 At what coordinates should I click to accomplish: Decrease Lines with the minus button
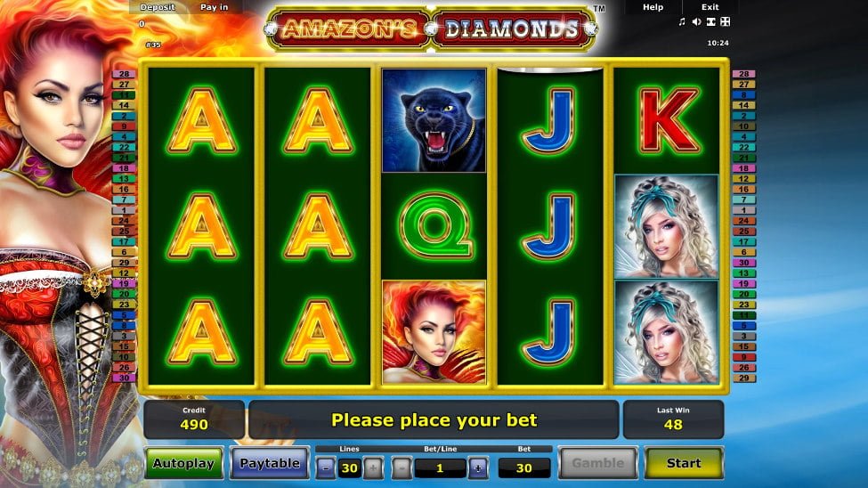[326, 468]
